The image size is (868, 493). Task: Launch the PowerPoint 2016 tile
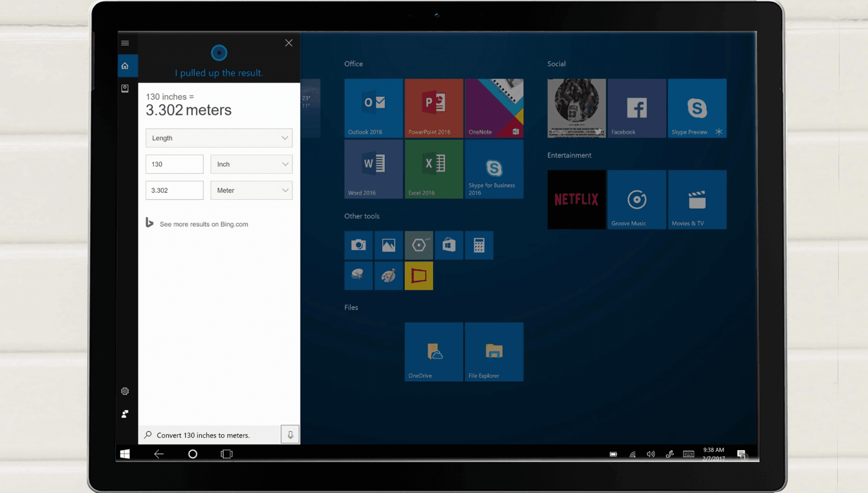(x=433, y=108)
